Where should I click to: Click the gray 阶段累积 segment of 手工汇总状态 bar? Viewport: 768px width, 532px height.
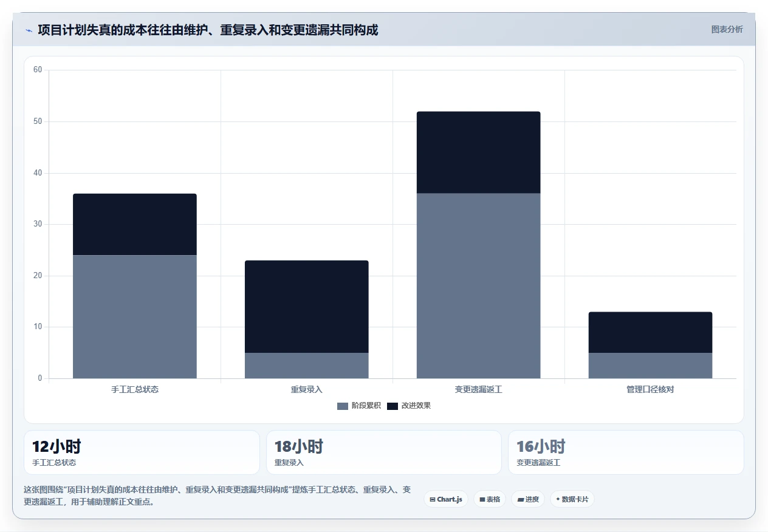(135, 316)
